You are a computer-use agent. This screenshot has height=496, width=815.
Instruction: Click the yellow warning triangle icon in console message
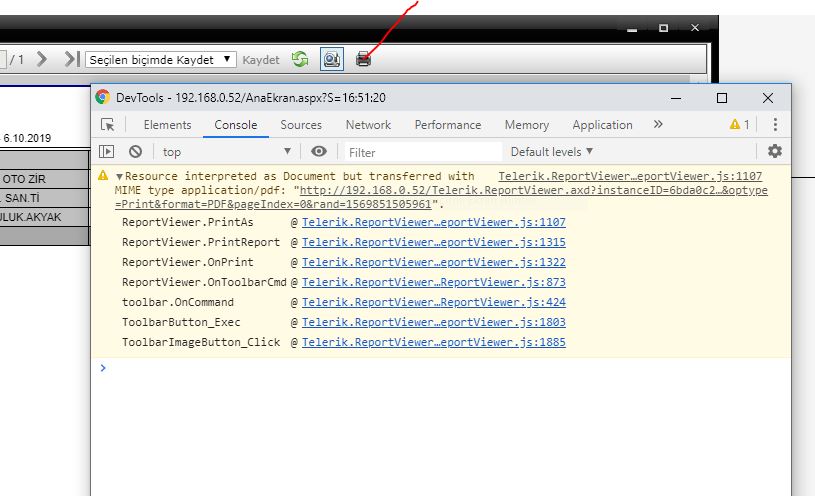103,175
